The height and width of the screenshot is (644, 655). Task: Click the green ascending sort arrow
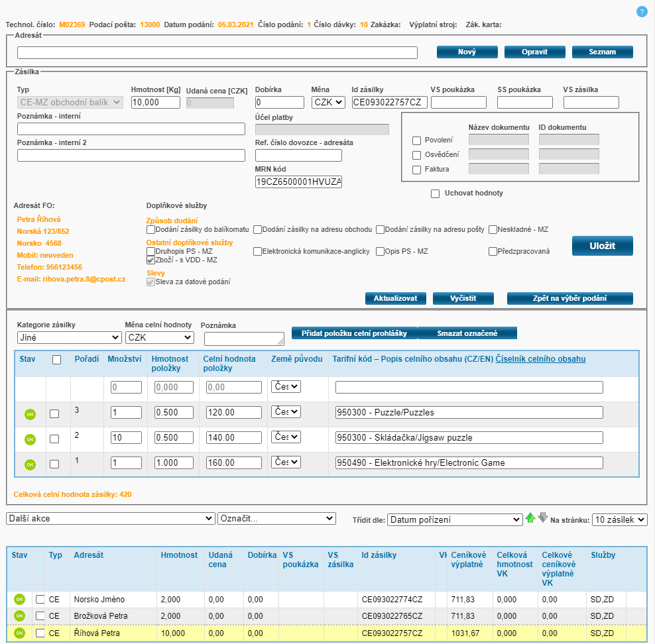(x=530, y=518)
